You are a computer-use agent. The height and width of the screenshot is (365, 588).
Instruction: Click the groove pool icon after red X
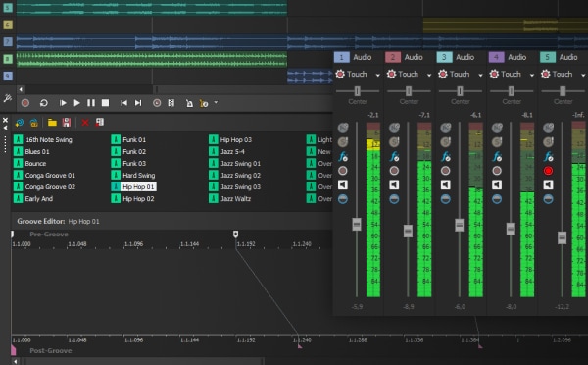99,122
